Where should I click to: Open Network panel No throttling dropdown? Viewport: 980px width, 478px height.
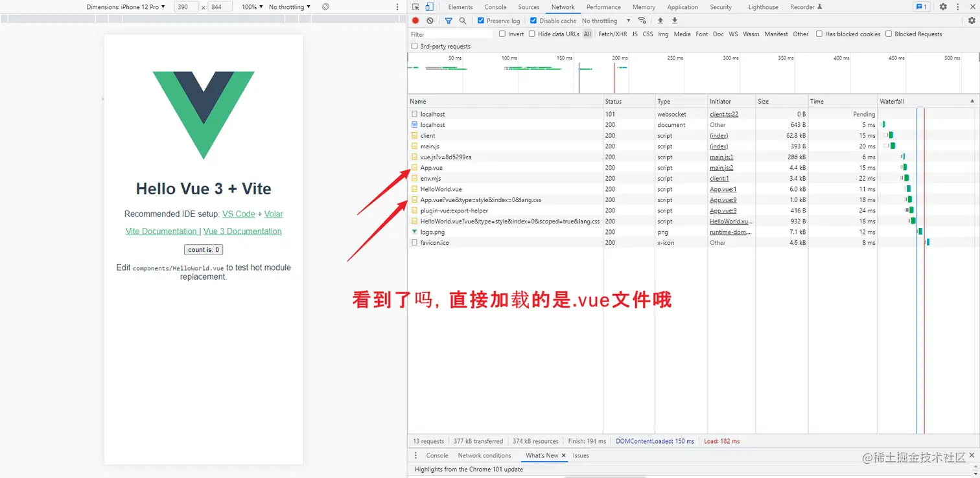pos(606,21)
